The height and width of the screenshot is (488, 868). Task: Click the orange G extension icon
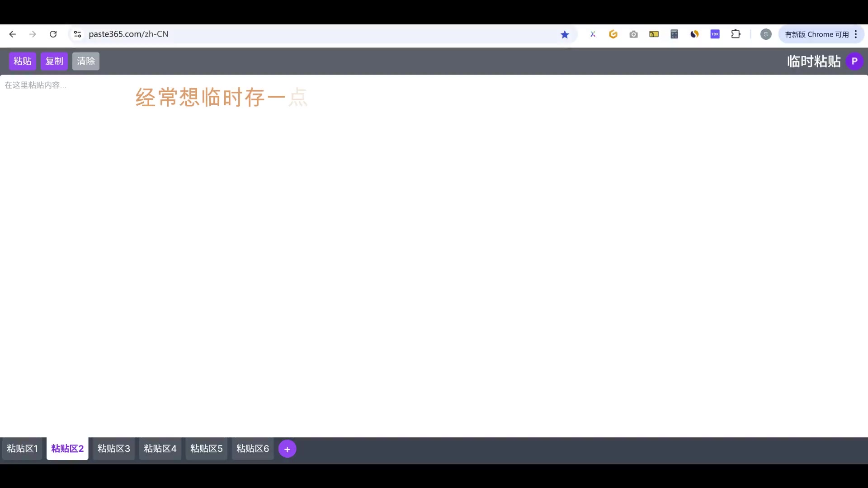tap(613, 34)
